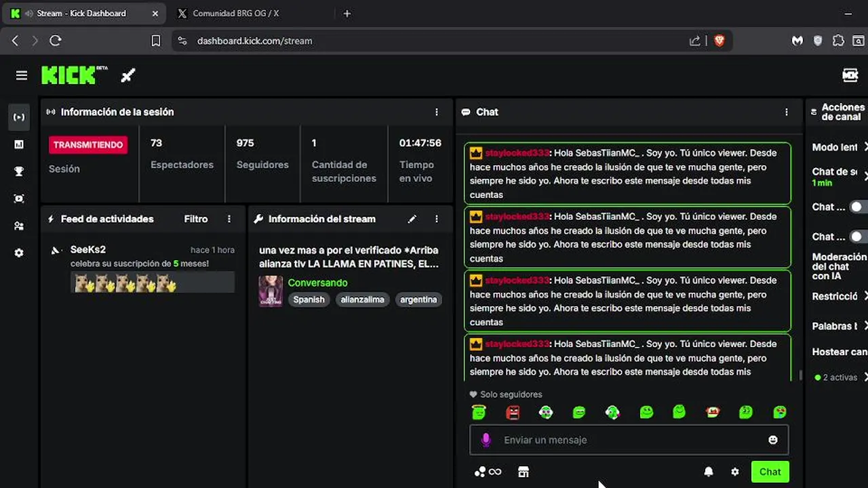Click the argentina tag

[418, 300]
